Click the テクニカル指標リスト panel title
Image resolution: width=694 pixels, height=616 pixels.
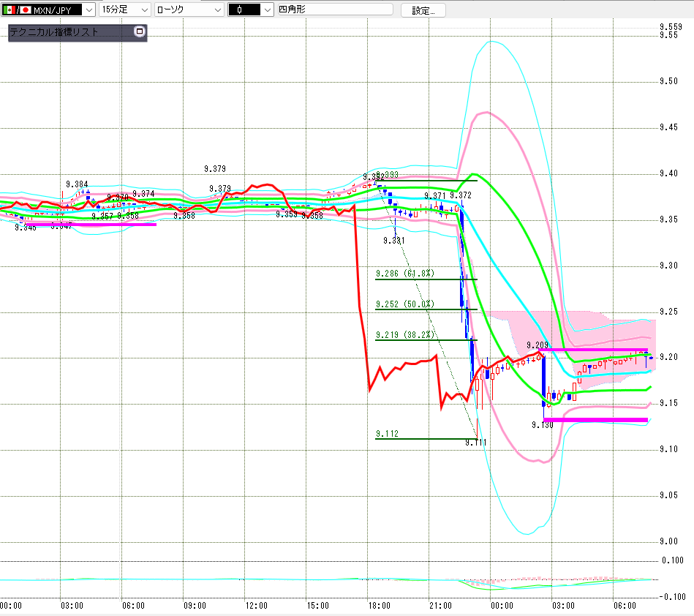[x=54, y=32]
